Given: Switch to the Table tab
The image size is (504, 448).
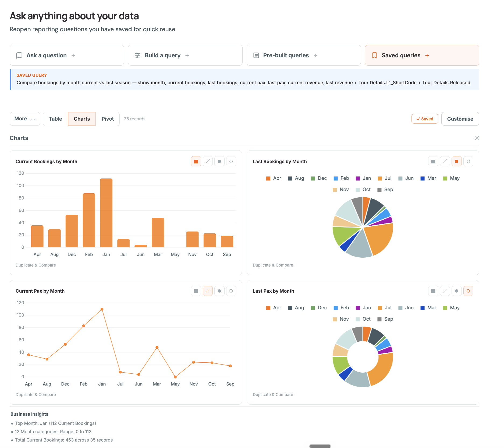Looking at the screenshot, I should tap(55, 119).
